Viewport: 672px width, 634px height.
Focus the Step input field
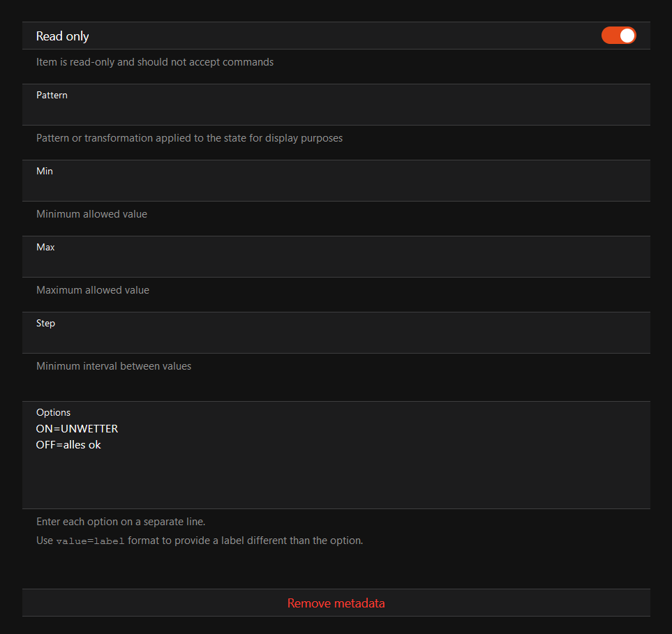click(x=335, y=340)
